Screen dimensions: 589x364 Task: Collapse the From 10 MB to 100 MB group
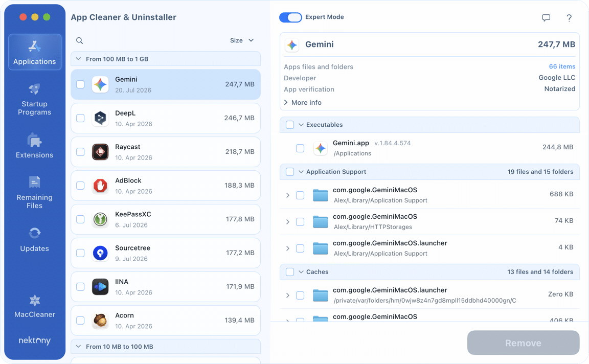tap(79, 346)
